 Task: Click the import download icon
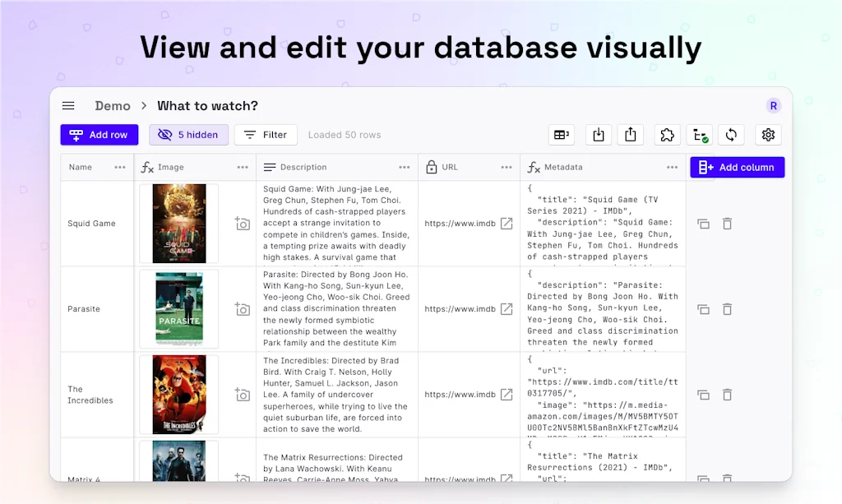(599, 135)
